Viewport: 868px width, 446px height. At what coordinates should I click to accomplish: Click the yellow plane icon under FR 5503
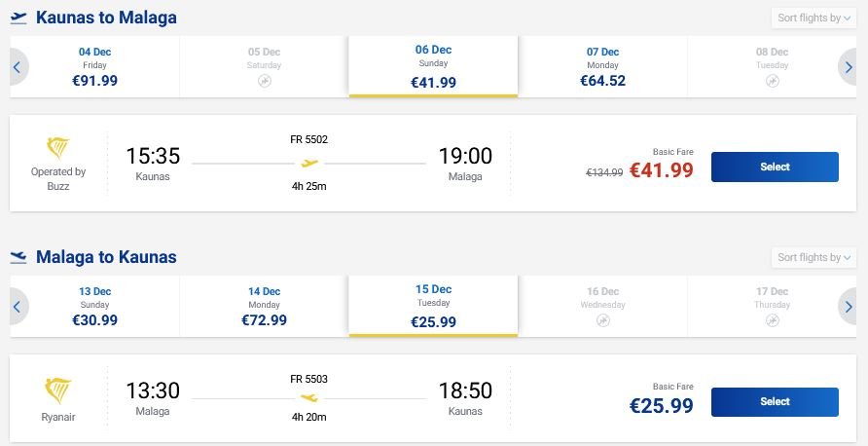(309, 398)
